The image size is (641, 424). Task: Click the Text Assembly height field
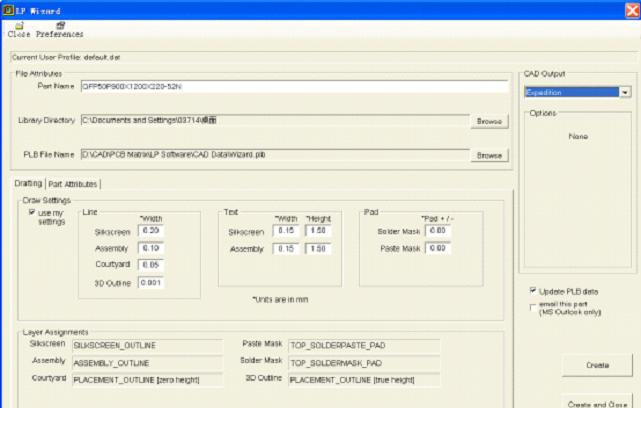(x=318, y=249)
